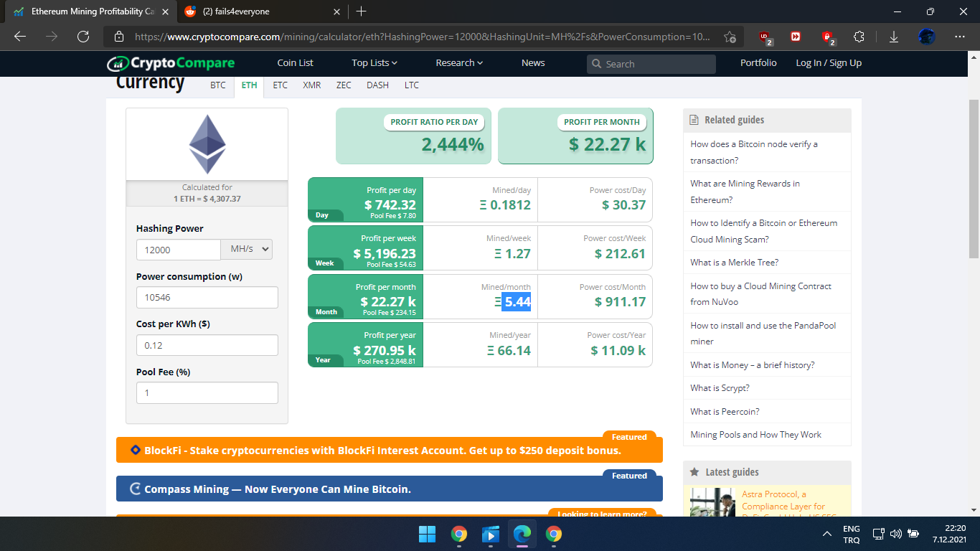Select the LTC currency tab
The image size is (980, 551).
coord(411,85)
